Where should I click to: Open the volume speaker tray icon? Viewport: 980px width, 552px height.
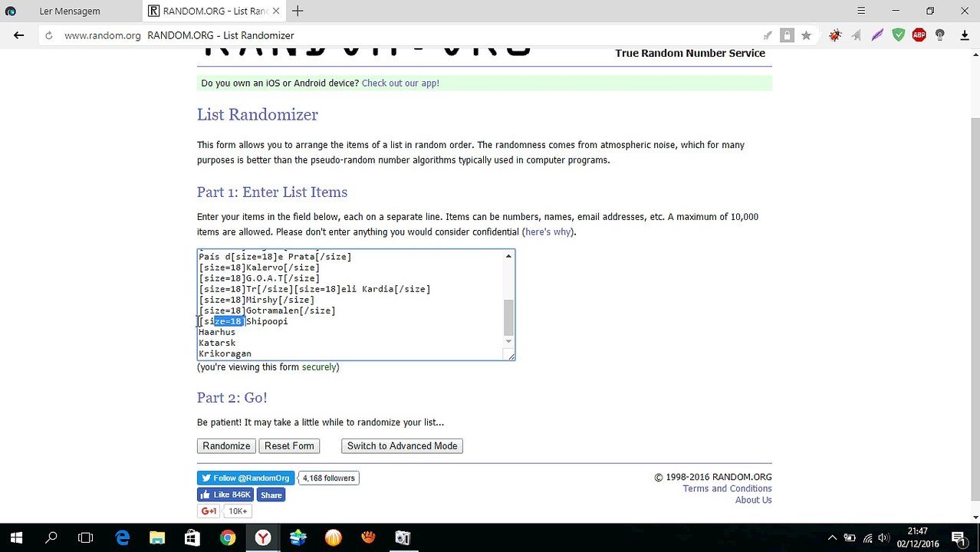(884, 537)
